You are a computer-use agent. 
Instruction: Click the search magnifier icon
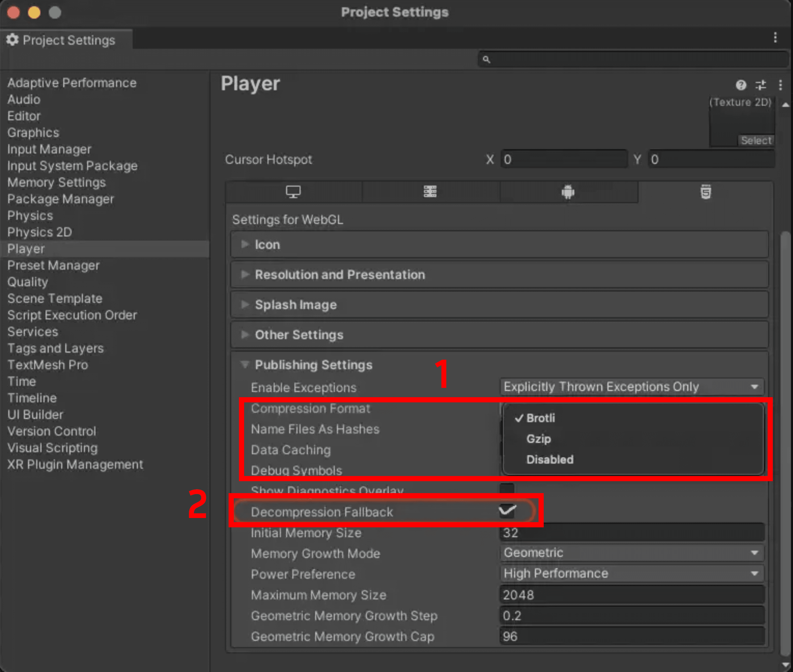(x=486, y=59)
